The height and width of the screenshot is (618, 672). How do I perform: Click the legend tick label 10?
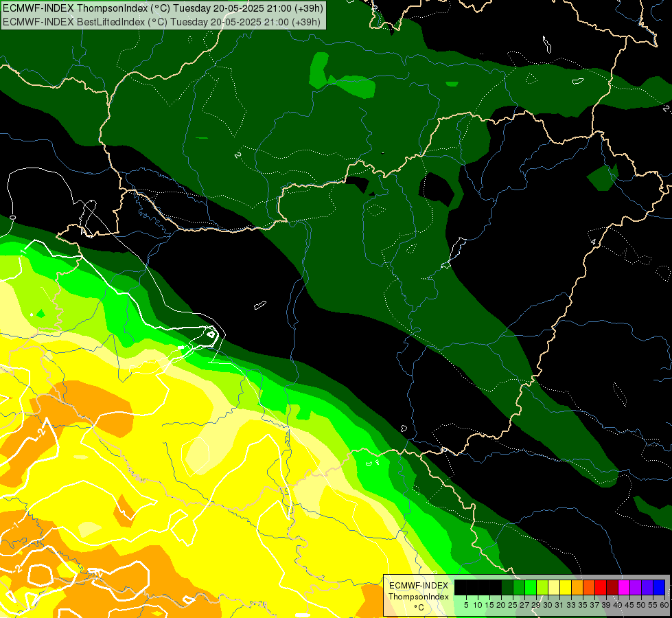(x=478, y=605)
